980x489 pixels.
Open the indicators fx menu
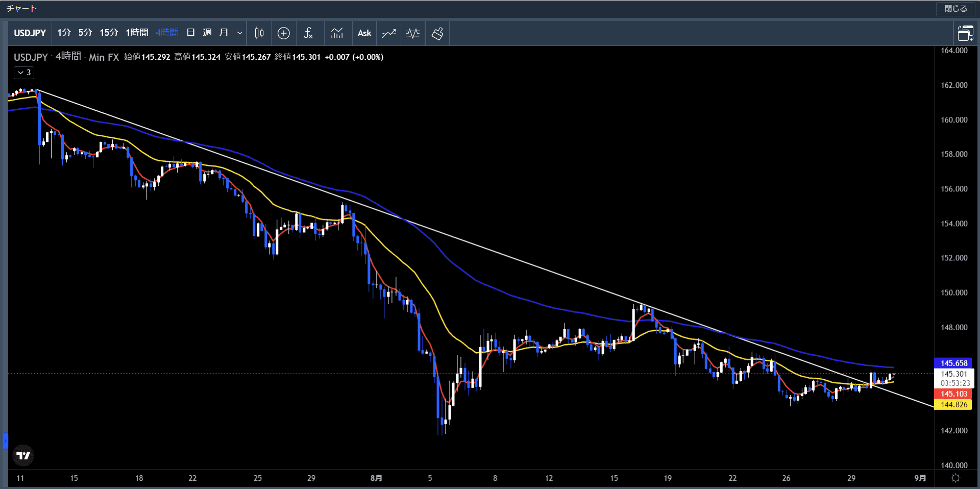308,33
